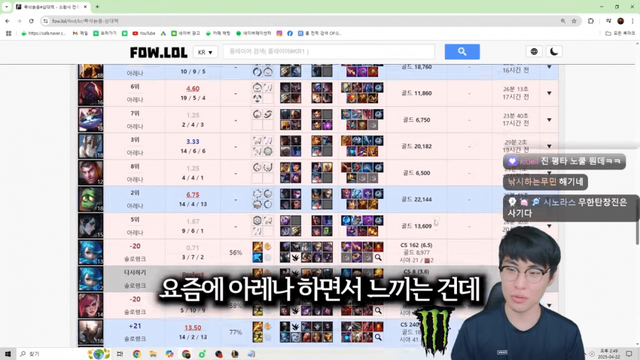This screenshot has width=640, height=360.
Task: Open magnifier in the 5 / 10 / 9 row
Action: pyautogui.click(x=378, y=311)
